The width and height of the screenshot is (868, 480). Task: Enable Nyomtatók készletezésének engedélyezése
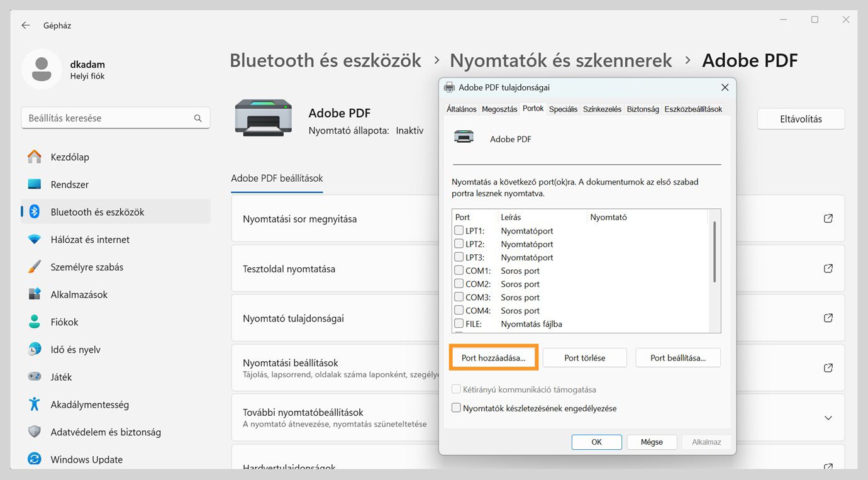(456, 408)
